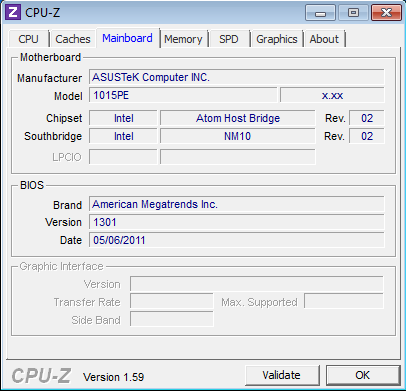
Task: Click the Validate button
Action: pos(282,375)
